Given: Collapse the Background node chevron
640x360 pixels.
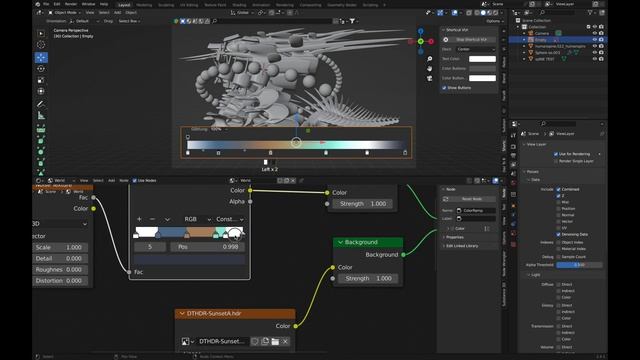Looking at the screenshot, I should [340, 242].
